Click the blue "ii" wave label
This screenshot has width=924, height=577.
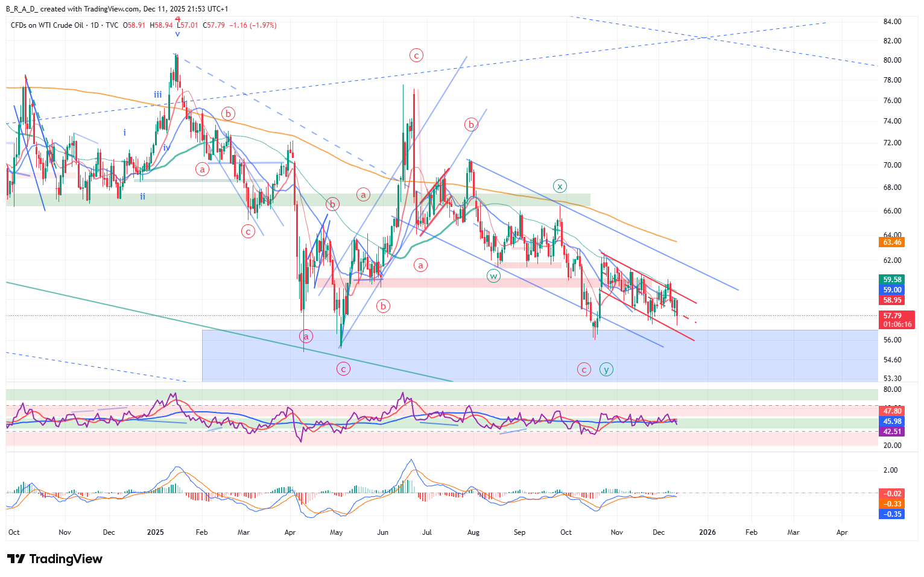143,197
